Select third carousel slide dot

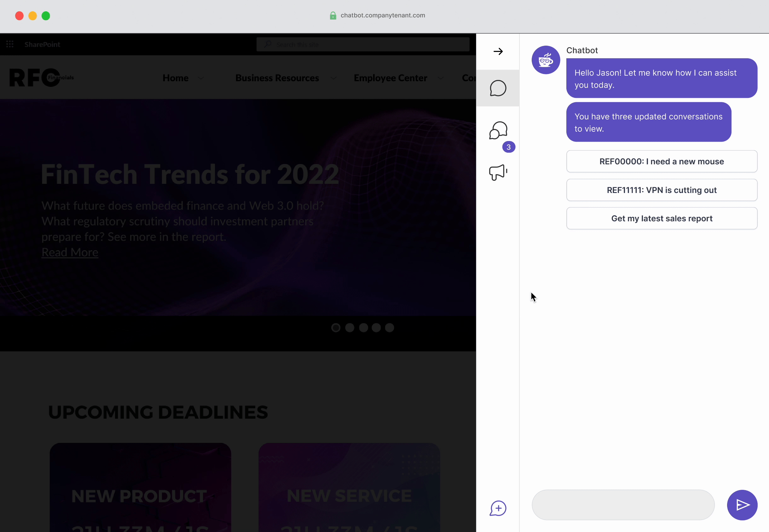(363, 328)
